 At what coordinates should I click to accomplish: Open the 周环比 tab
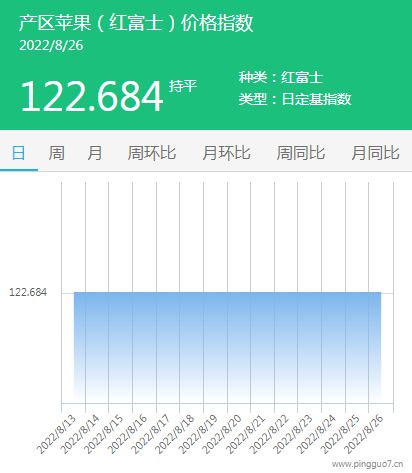[152, 153]
